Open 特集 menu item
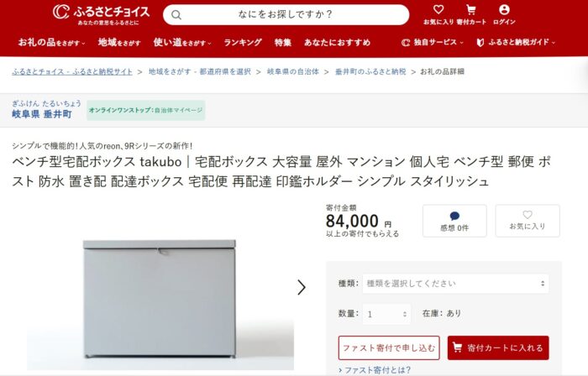 pos(283,42)
